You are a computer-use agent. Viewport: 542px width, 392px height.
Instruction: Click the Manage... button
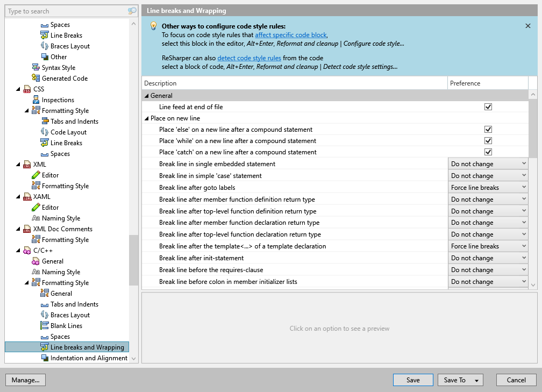(25, 380)
